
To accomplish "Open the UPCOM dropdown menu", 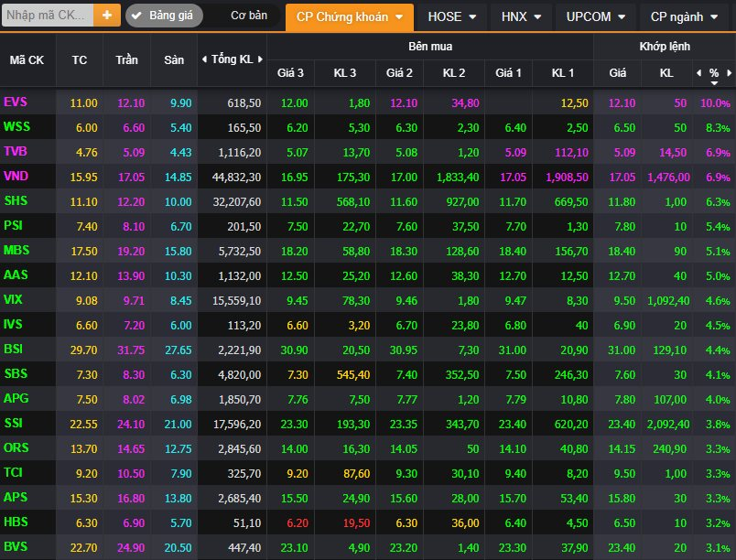I will tap(596, 16).
